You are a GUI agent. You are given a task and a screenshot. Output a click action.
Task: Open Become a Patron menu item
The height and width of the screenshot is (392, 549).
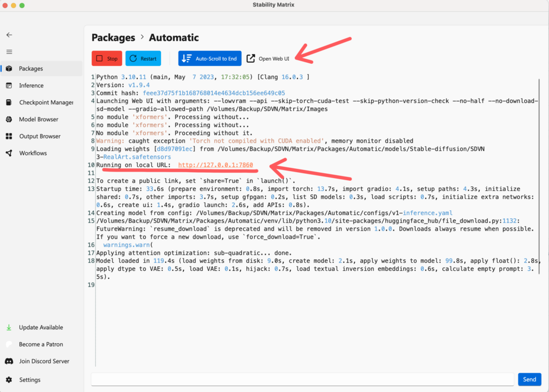coord(41,344)
